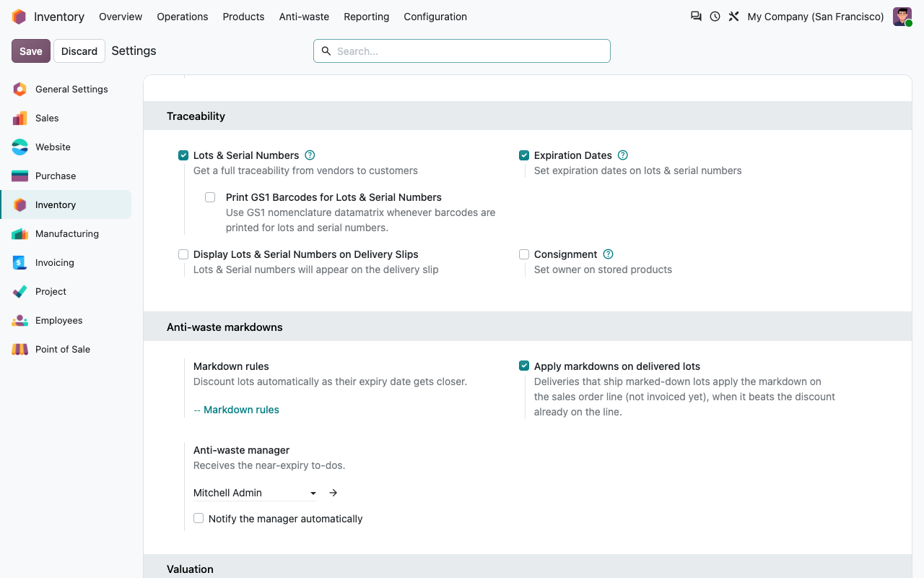This screenshot has height=578, width=924.
Task: Open the Anti-waste menu
Action: [x=304, y=17]
